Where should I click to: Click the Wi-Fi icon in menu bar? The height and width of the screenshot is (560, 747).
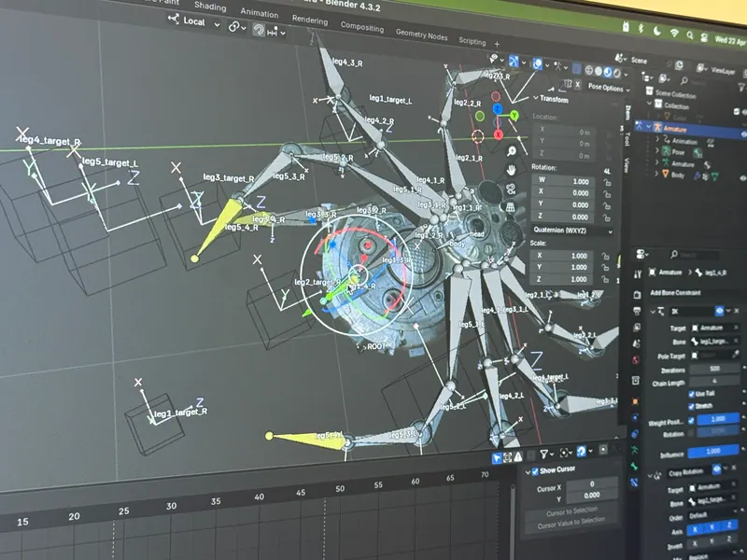674,33
